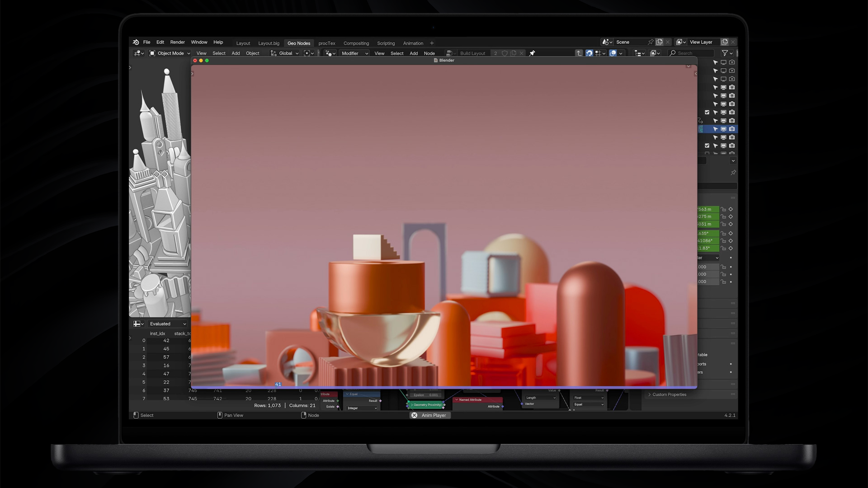
Task: Click the keyframe diamond beside the 635° field
Action: (x=731, y=234)
